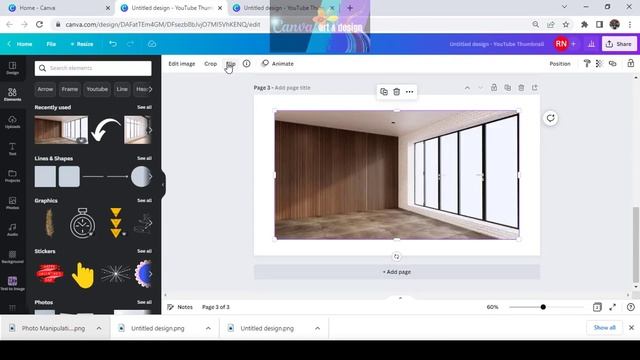The height and width of the screenshot is (360, 640).
Task: Click Show all downloads
Action: 604,328
